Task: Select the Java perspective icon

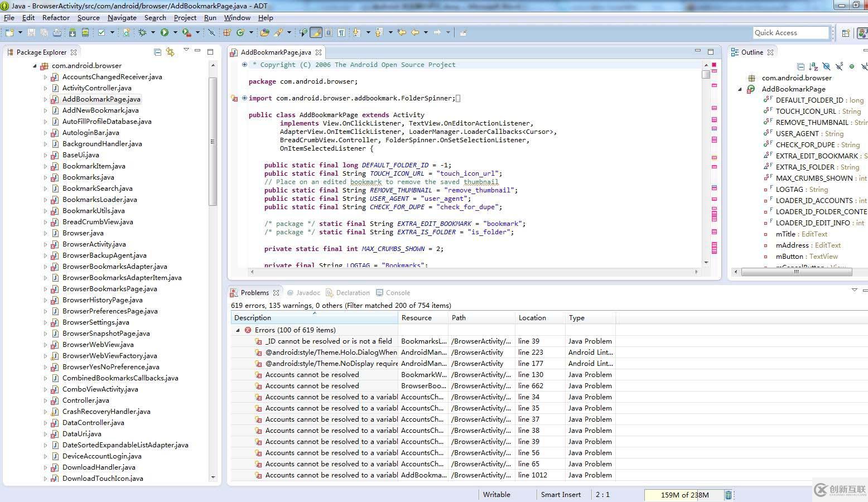Action: click(x=862, y=33)
